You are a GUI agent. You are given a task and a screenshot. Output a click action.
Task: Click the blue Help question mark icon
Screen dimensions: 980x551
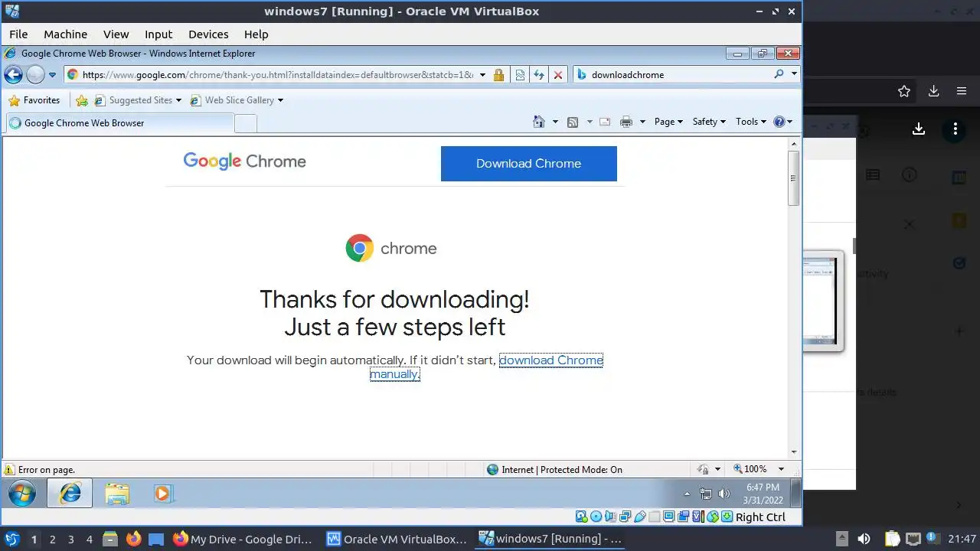[779, 122]
